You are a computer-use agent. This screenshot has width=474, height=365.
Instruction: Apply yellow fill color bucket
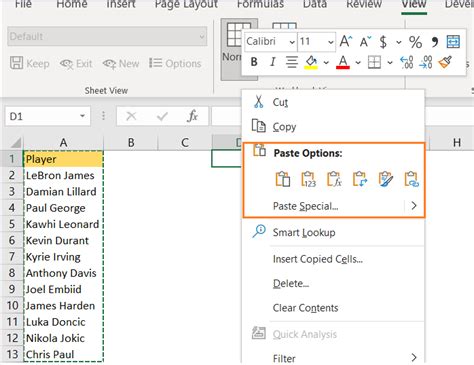(311, 62)
